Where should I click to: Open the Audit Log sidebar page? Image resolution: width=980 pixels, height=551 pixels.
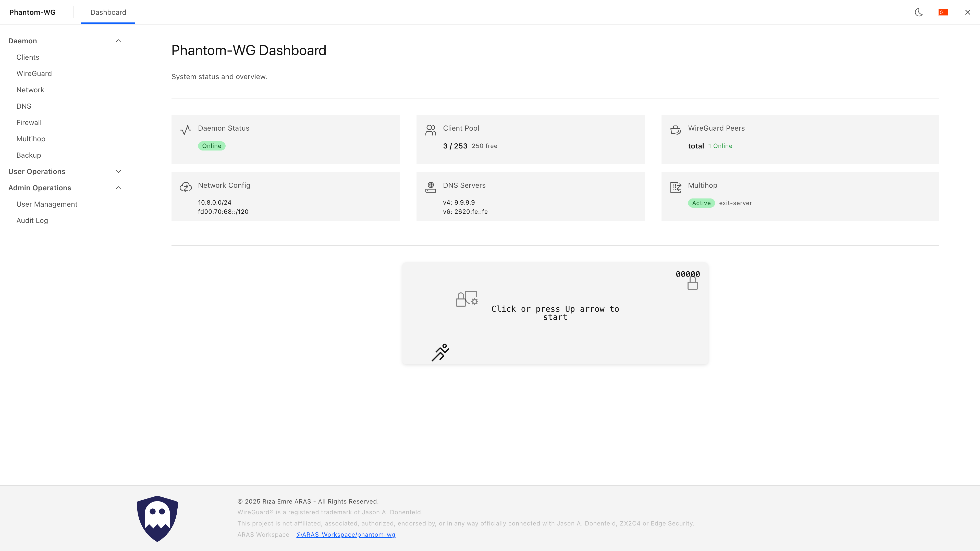coord(32,221)
